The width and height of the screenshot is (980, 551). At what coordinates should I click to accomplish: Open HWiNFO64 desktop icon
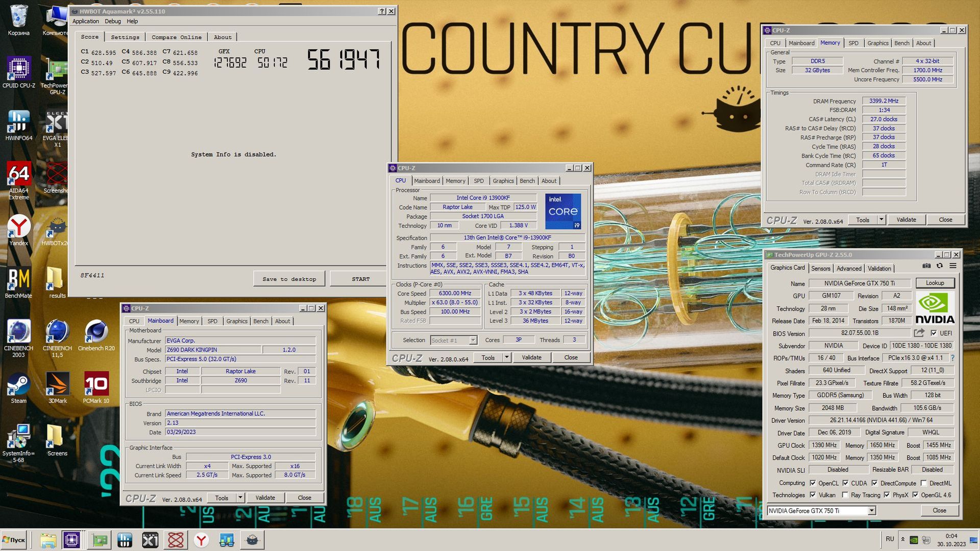click(x=18, y=125)
